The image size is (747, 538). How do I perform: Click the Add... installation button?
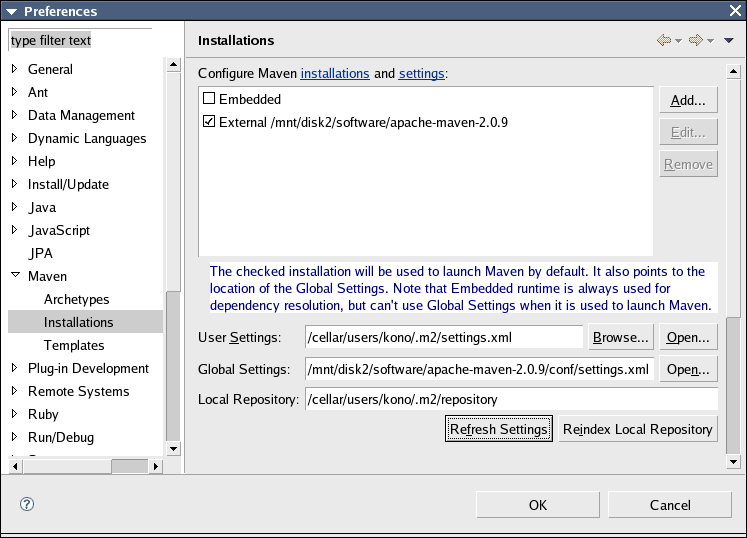coord(688,100)
